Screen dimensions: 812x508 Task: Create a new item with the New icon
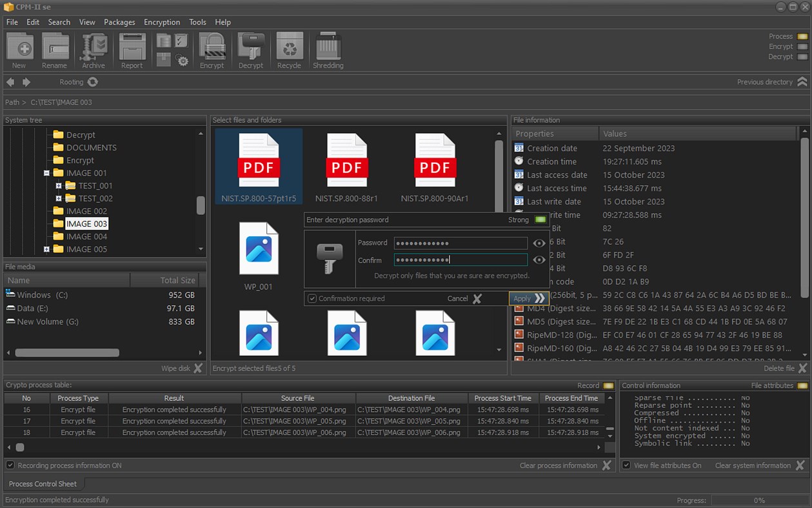19,48
